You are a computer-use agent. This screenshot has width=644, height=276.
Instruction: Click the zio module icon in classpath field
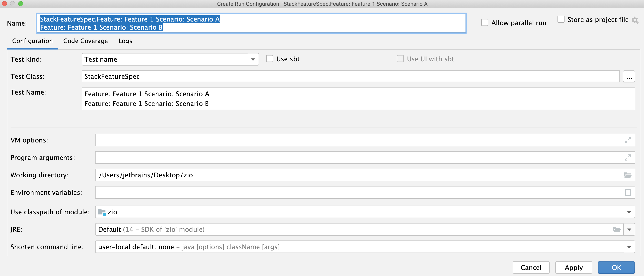tap(102, 212)
